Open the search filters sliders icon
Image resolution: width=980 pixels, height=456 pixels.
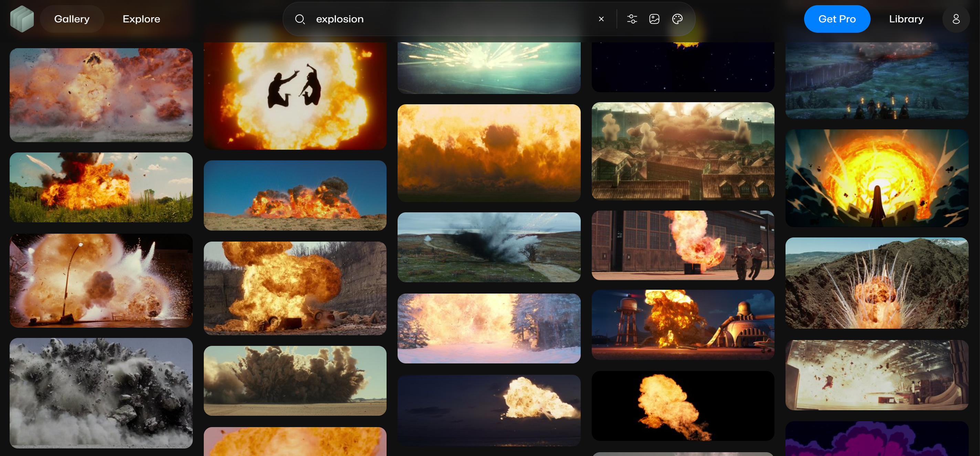point(632,19)
